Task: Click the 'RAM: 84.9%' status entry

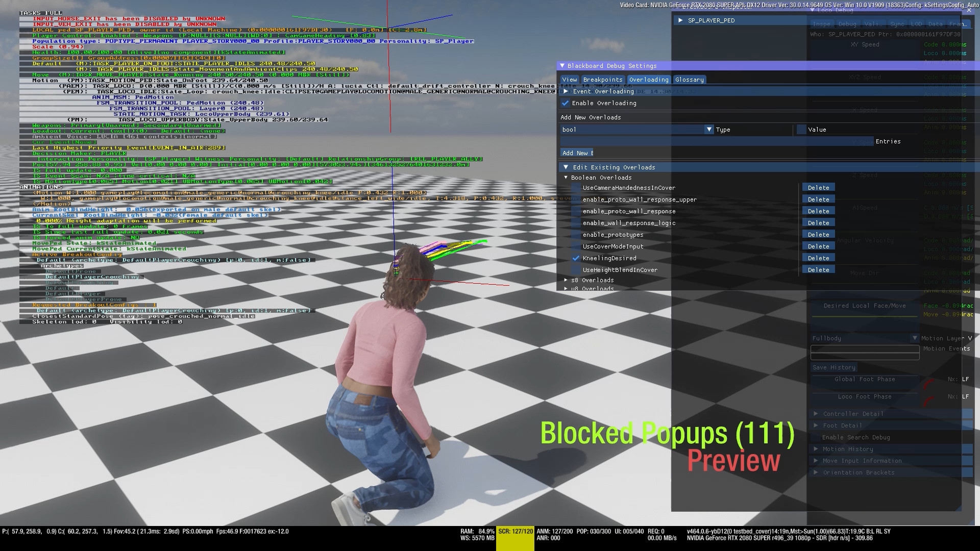Action: pyautogui.click(x=477, y=532)
